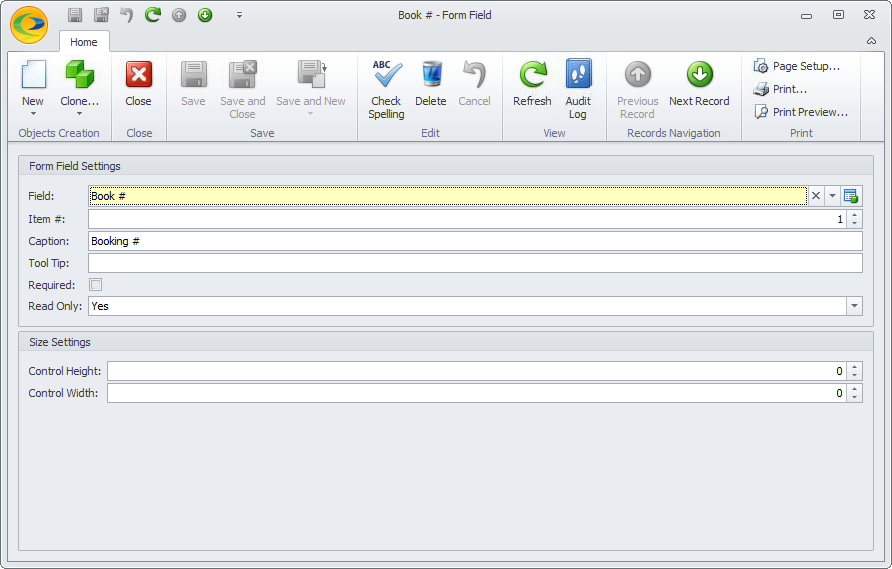The height and width of the screenshot is (569, 892).
Task: Run Check Spelling
Action: 386,90
